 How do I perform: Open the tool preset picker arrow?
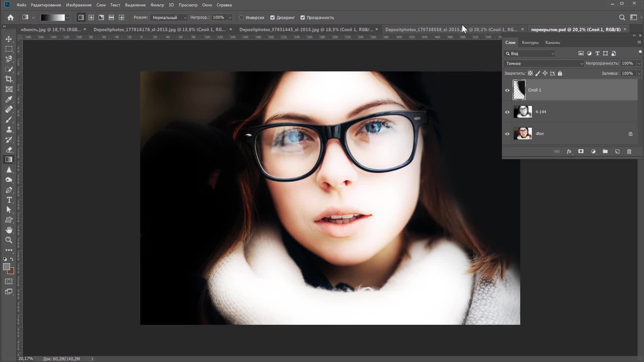click(x=33, y=17)
